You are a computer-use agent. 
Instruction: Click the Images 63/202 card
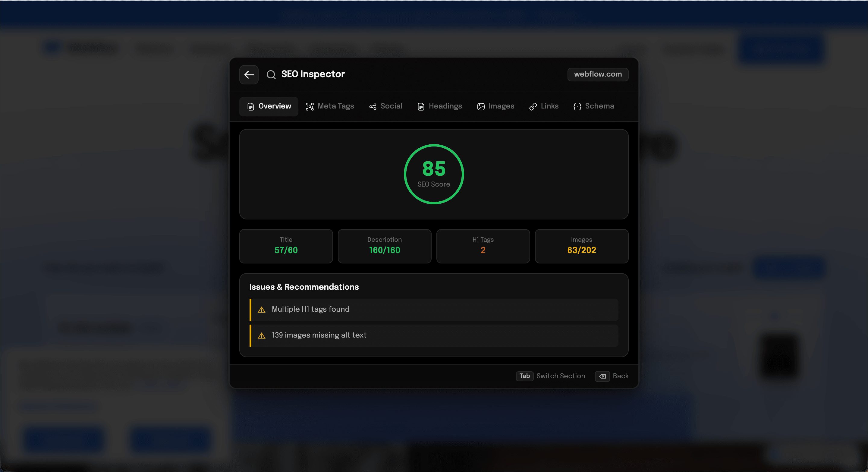coord(581,246)
